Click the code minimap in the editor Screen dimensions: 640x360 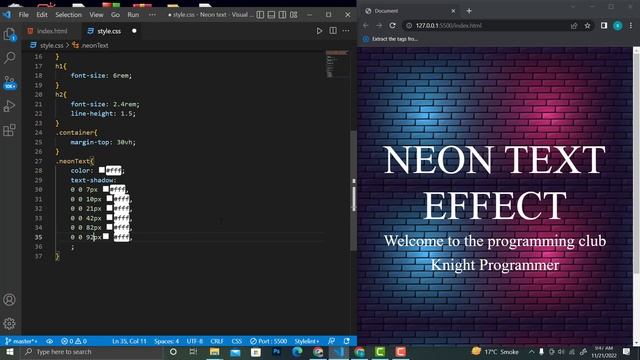pos(337,64)
